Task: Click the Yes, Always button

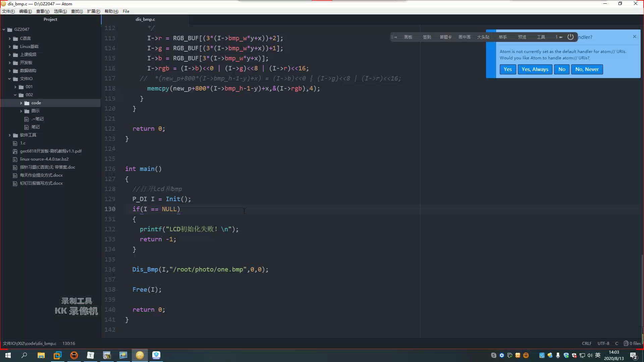Action: click(x=535, y=69)
